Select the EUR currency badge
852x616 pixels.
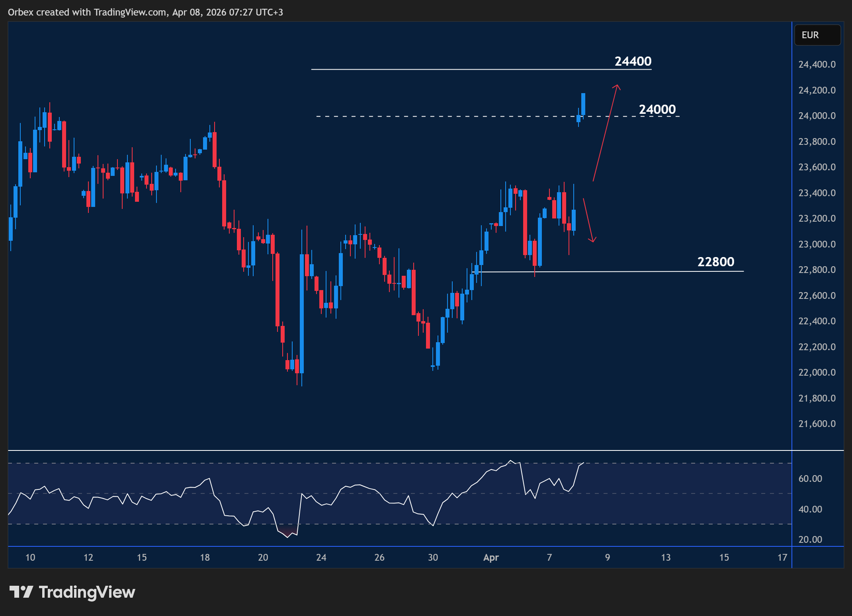(x=817, y=35)
